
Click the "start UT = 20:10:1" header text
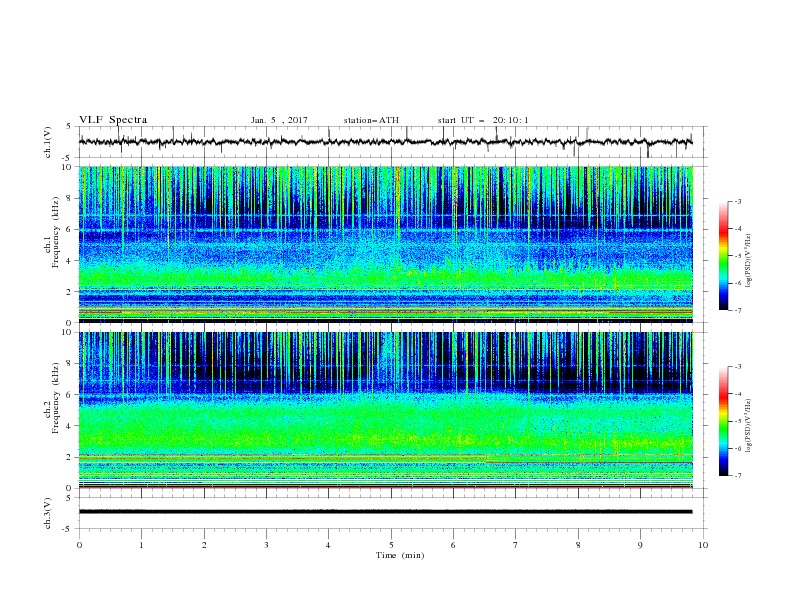coord(483,120)
